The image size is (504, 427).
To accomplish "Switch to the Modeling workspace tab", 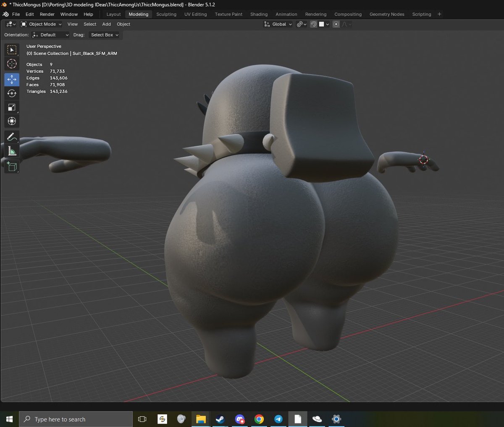I will click(139, 14).
